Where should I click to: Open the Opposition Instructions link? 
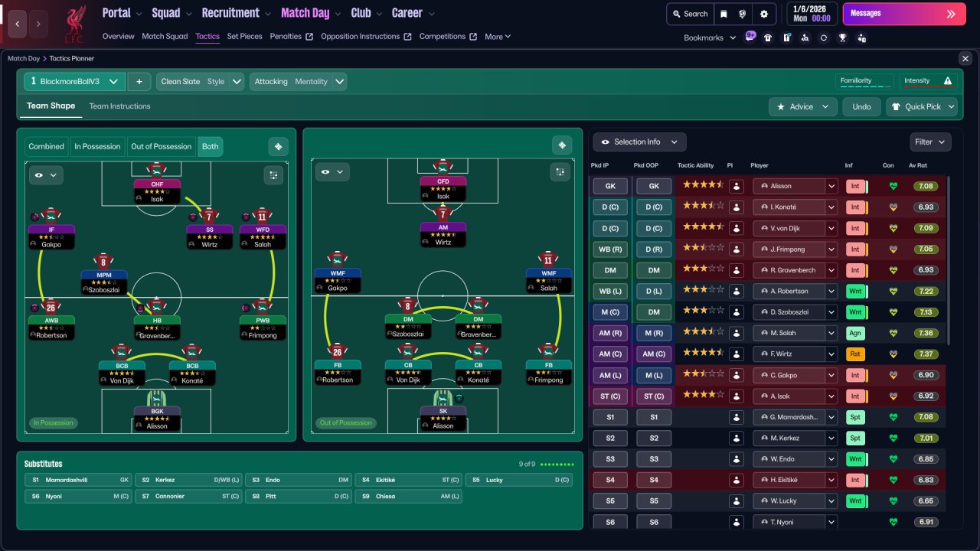[x=366, y=37]
